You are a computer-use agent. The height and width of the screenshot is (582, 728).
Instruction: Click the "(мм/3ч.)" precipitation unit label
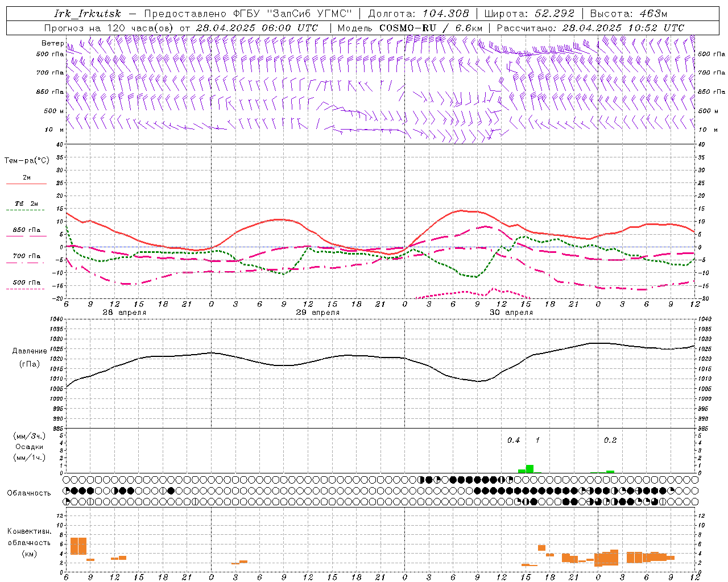pos(29,436)
